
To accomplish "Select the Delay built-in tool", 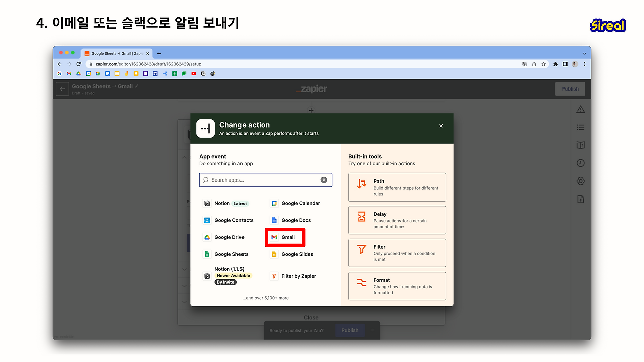I will point(397,220).
